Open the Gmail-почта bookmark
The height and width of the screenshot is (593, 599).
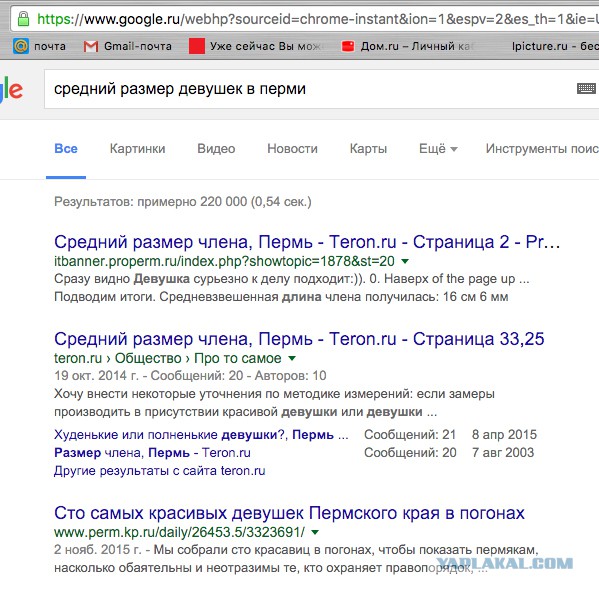point(128,46)
